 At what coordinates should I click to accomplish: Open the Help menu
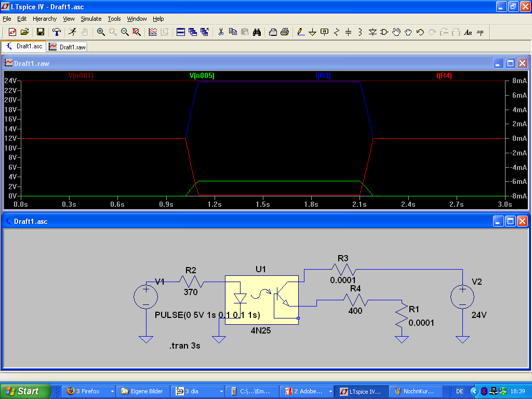pos(158,19)
